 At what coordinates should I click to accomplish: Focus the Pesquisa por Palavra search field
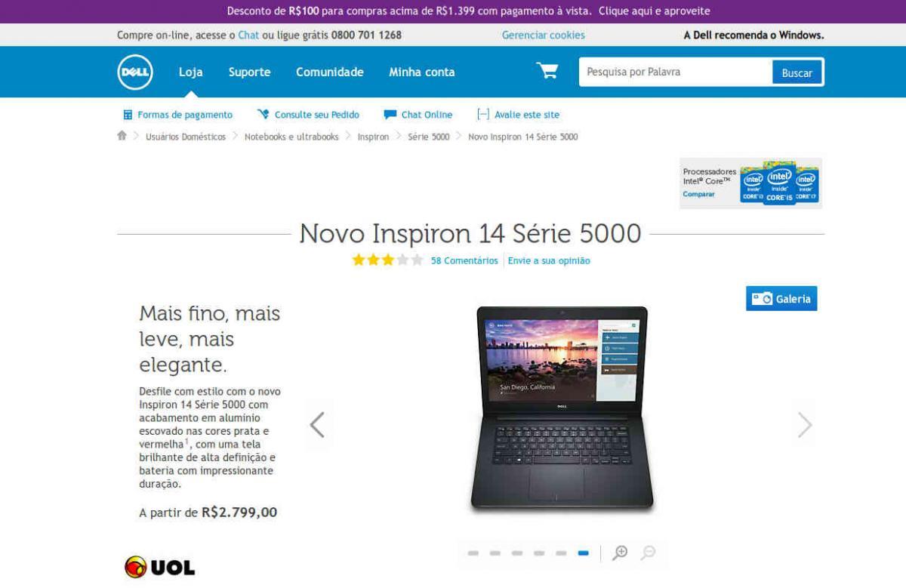[x=676, y=72]
